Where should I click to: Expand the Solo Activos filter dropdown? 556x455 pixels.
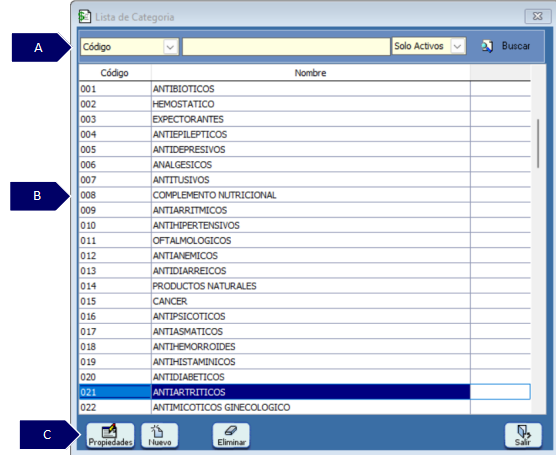(457, 46)
